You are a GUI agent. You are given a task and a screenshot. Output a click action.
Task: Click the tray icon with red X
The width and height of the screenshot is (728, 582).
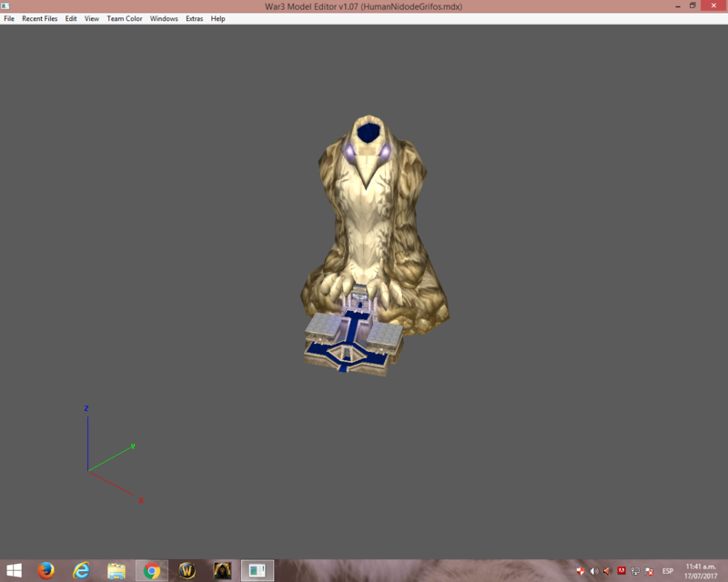(x=649, y=571)
